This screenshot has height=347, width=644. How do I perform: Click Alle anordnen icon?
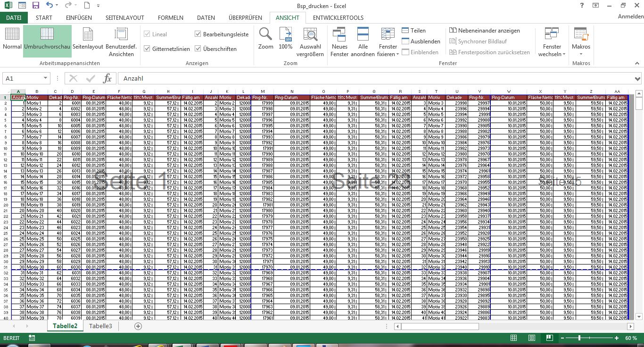pos(363,35)
